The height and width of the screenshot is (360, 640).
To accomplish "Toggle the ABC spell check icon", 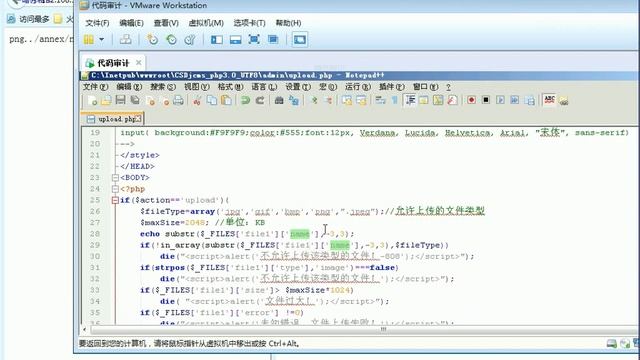I will point(549,100).
